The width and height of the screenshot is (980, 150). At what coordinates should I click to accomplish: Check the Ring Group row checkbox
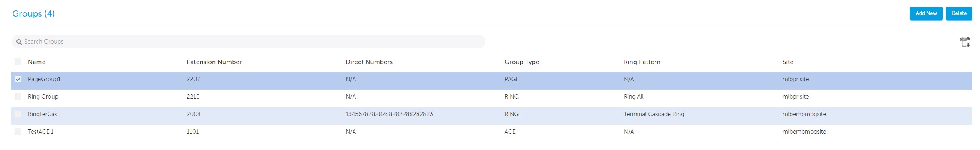tap(18, 97)
